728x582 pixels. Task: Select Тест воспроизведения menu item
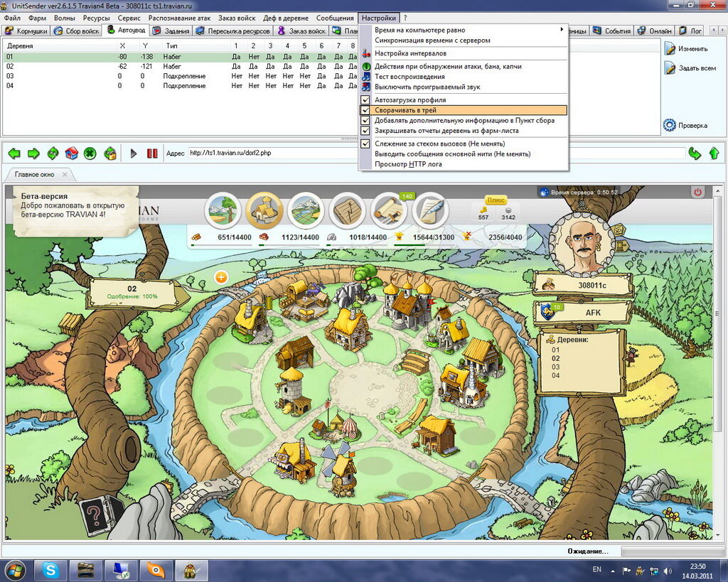(464, 77)
